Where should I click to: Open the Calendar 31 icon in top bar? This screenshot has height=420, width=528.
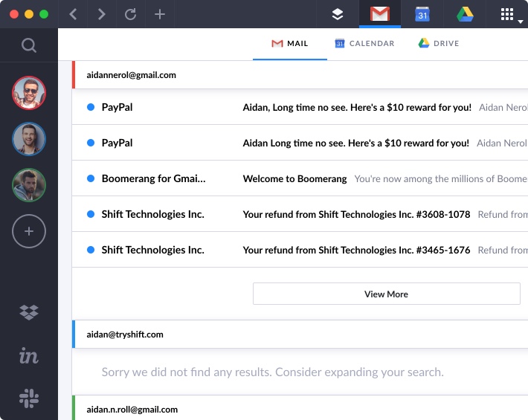(x=422, y=14)
